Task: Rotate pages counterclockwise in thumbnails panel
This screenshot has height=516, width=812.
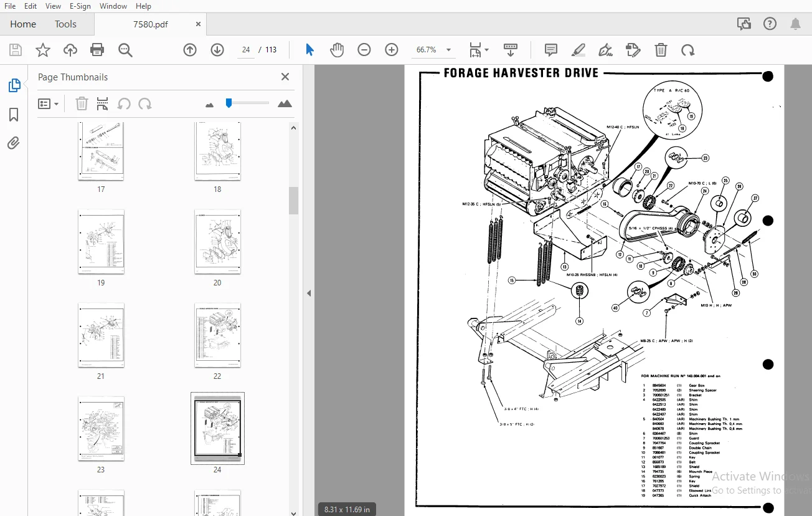Action: (124, 104)
